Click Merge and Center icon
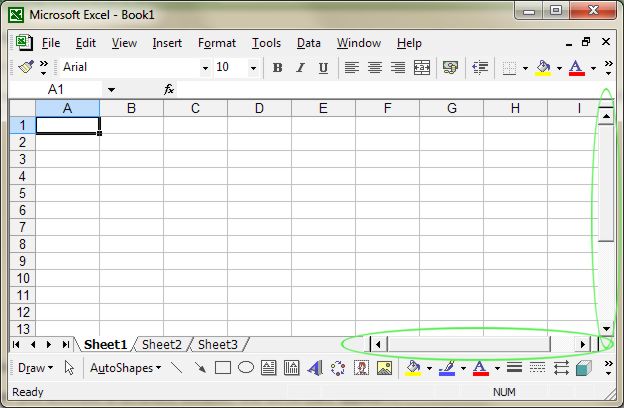This screenshot has width=624, height=408. 421,68
